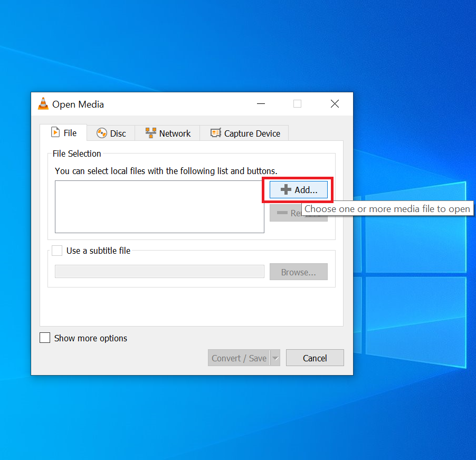This screenshot has width=476, height=460.
Task: Click the disc icon on the Disc tab
Action: pos(101,133)
